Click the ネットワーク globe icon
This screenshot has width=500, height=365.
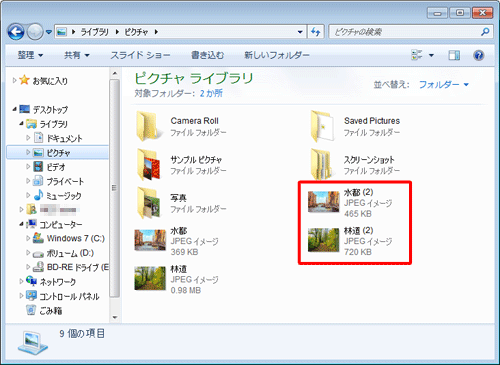tap(32, 281)
